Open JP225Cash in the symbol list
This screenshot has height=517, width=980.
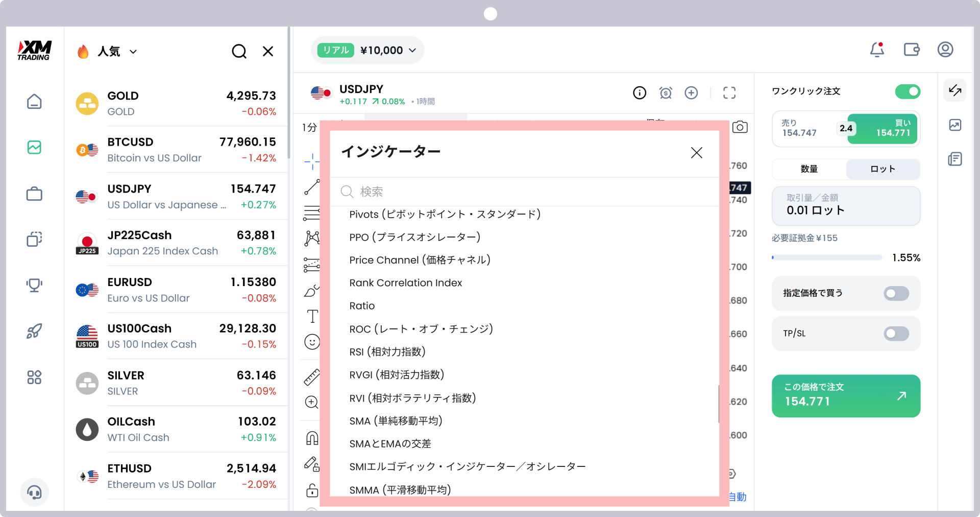(x=176, y=243)
